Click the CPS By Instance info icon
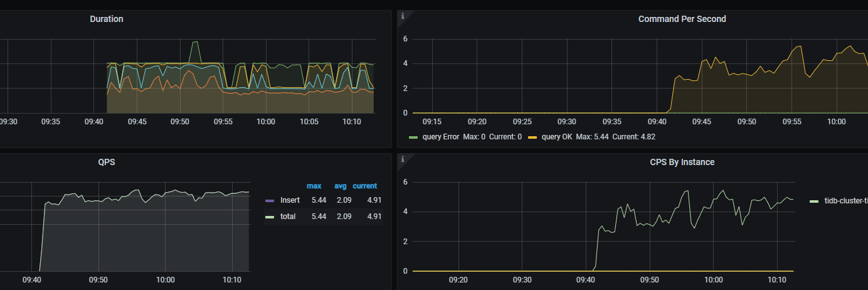868x290 pixels. [x=403, y=159]
